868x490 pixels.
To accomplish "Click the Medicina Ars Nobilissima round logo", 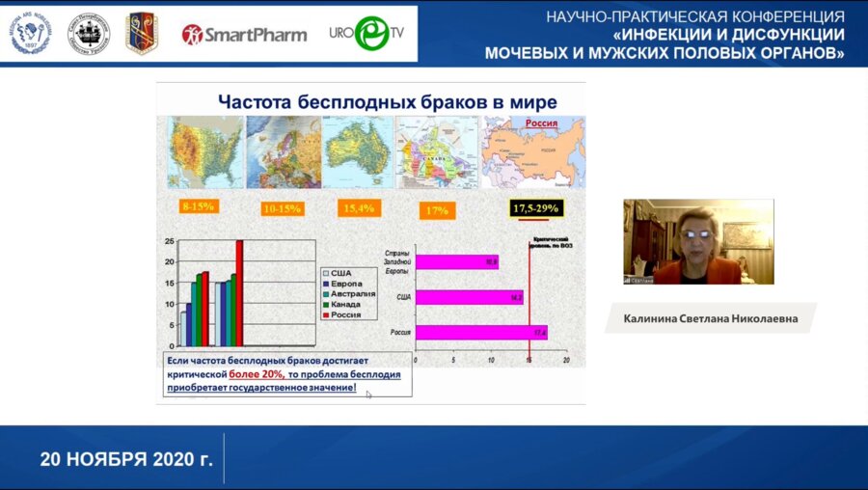I will 30,34.
